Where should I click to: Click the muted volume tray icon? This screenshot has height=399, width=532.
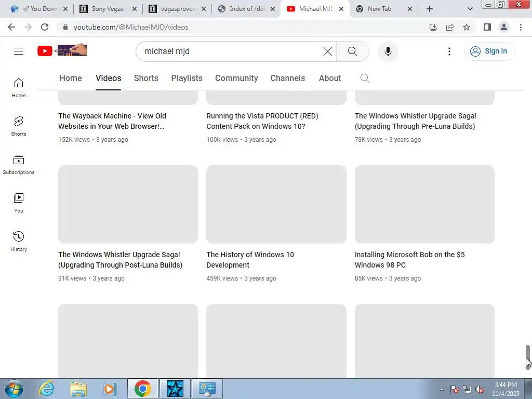point(480,390)
